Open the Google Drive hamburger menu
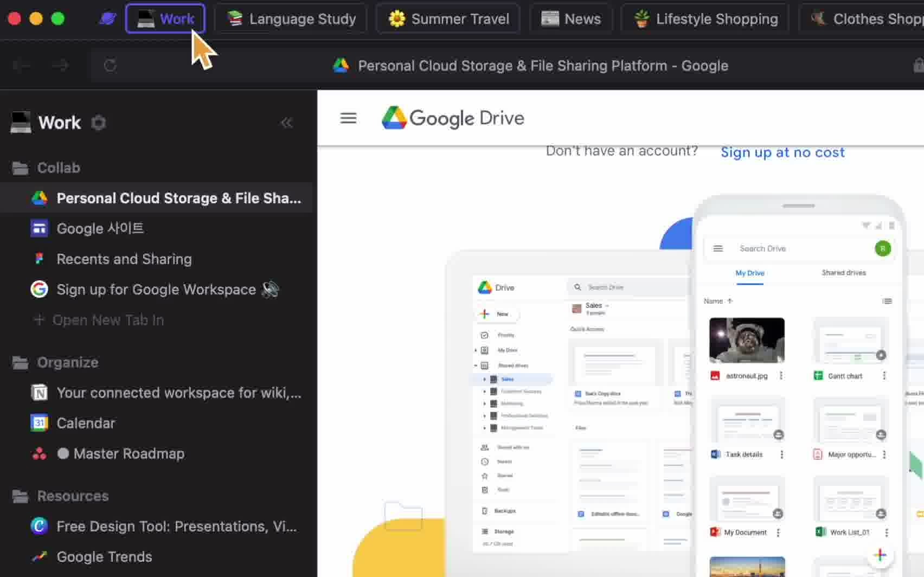This screenshot has width=924, height=577. 348,118
